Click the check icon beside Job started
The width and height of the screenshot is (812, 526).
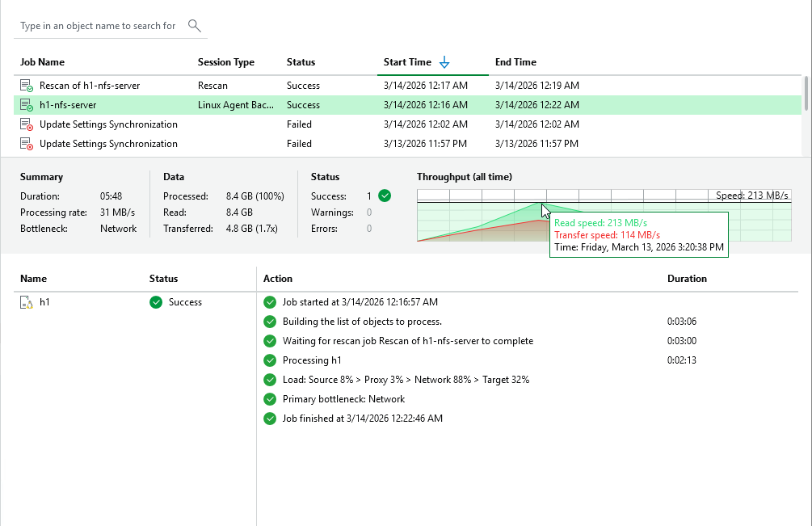coord(270,302)
